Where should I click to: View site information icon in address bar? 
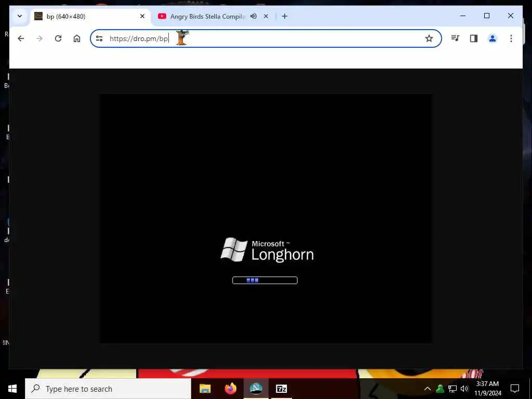coord(99,38)
